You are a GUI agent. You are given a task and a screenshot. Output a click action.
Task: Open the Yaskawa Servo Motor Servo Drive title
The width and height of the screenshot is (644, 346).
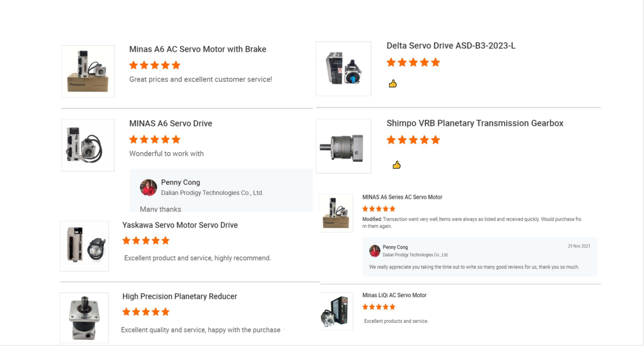coord(180,225)
